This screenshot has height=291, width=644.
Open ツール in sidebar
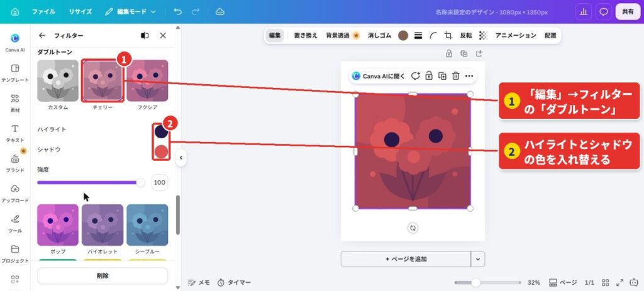(x=15, y=224)
